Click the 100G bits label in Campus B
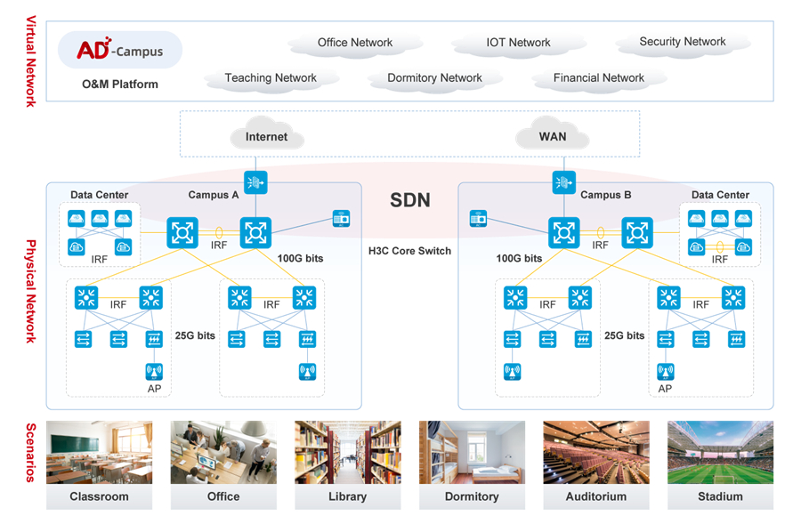This screenshot has width=801, height=532. coord(519,258)
